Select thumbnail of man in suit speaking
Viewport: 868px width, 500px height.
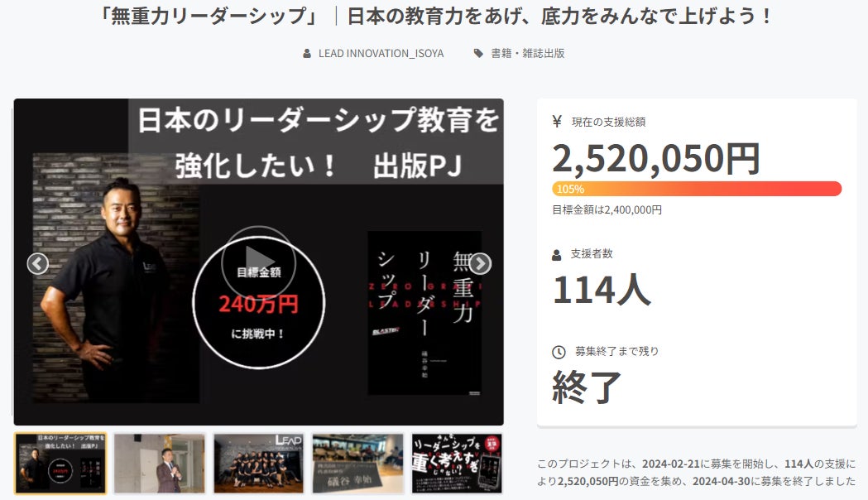click(x=160, y=464)
